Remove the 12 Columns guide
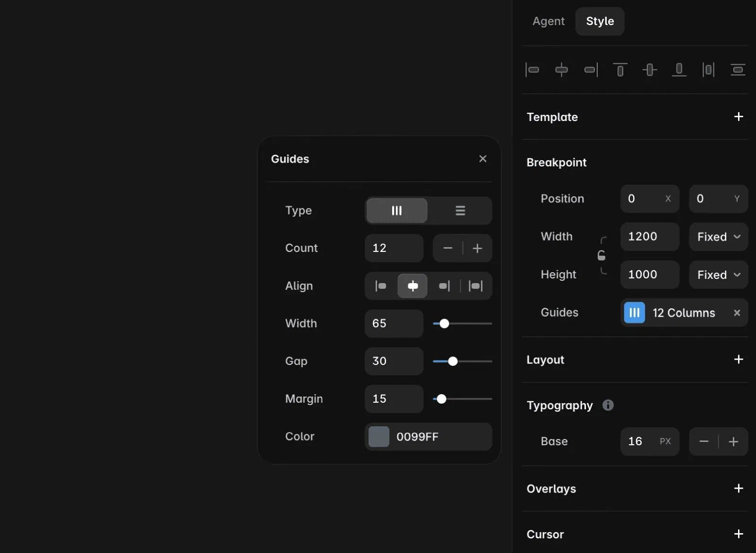 pos(737,313)
